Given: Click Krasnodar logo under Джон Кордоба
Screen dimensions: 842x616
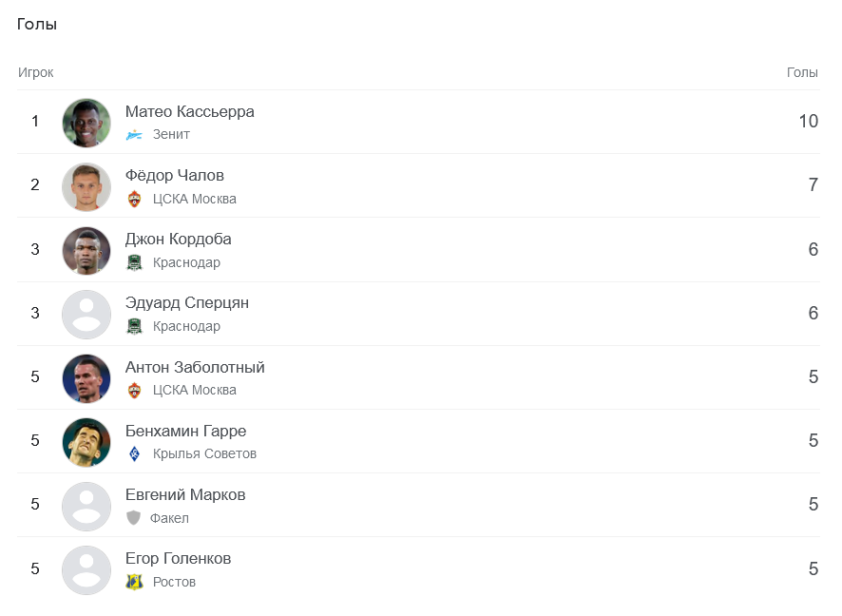Looking at the screenshot, I should pyautogui.click(x=134, y=262).
